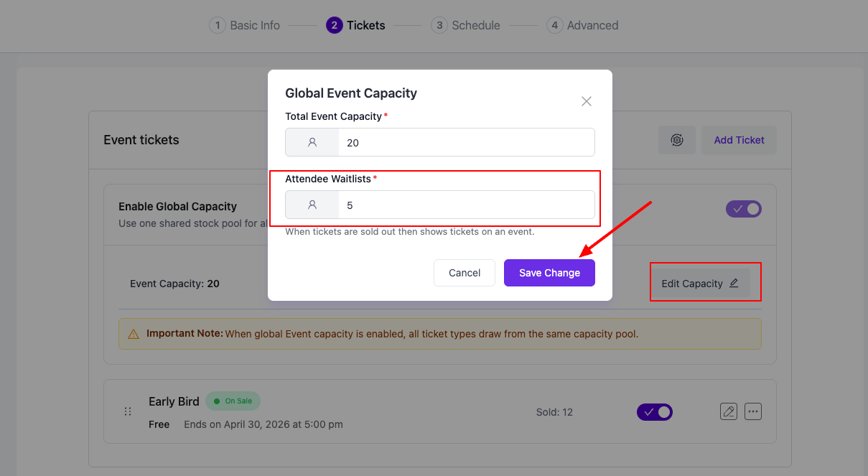Click the Add Ticket button
Viewport: 868px width, 476px height.
click(739, 140)
